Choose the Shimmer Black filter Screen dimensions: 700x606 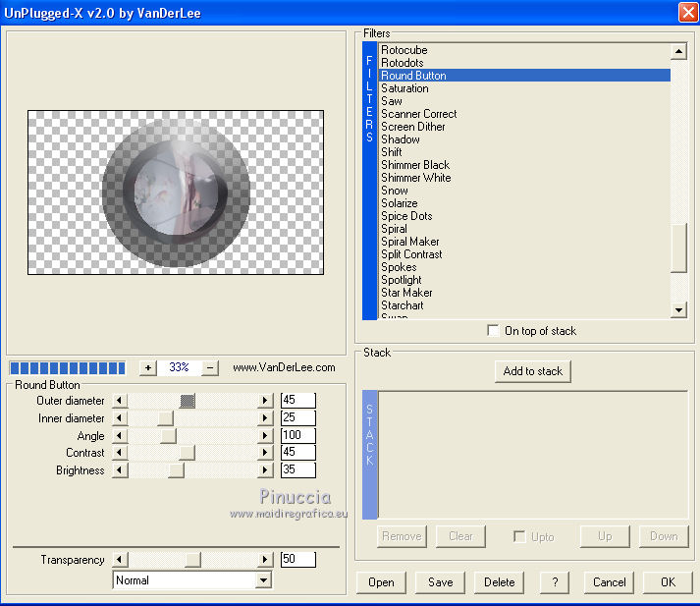(x=414, y=165)
